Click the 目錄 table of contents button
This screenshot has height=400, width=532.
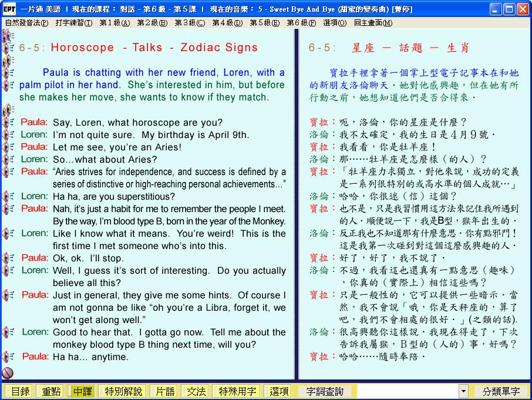pyautogui.click(x=19, y=391)
